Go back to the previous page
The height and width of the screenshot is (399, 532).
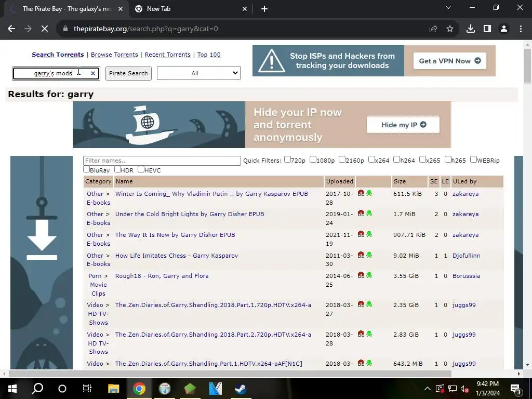[11, 29]
